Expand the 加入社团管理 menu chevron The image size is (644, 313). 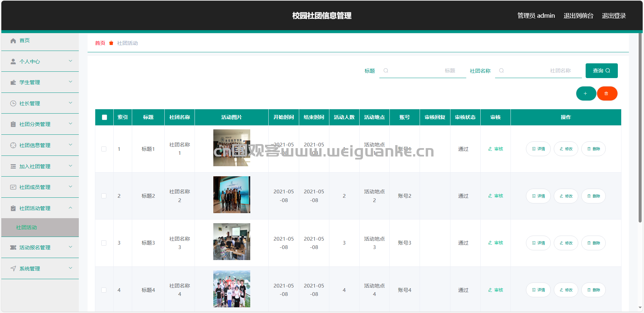[70, 166]
